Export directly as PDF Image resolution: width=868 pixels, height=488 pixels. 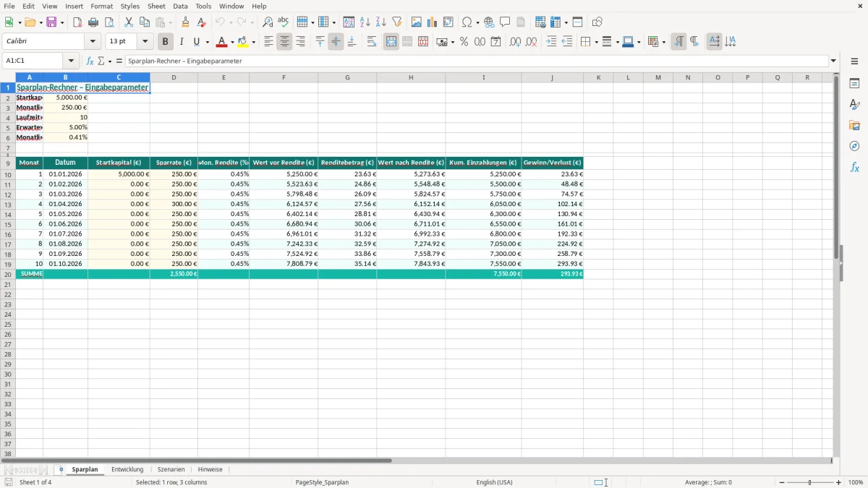[77, 22]
